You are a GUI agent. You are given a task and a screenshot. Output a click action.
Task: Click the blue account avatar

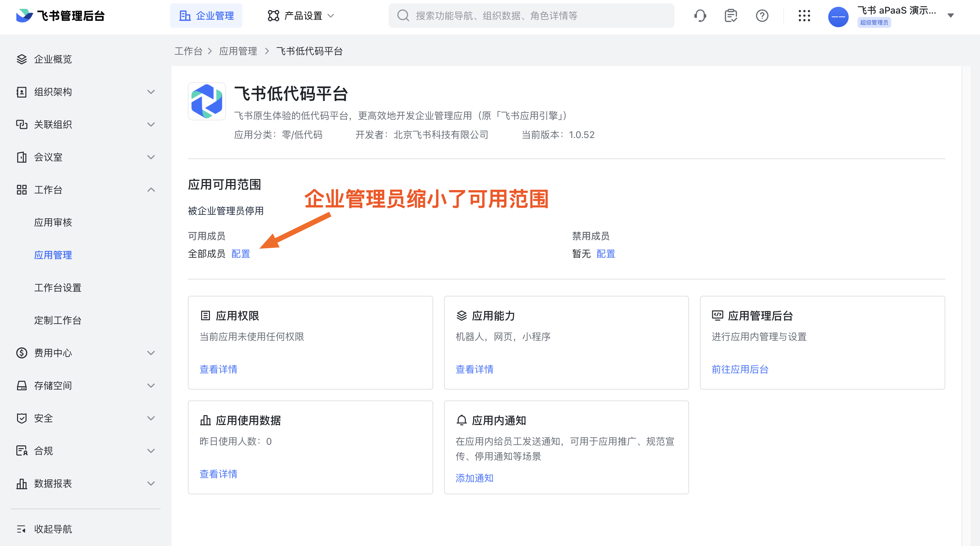838,17
